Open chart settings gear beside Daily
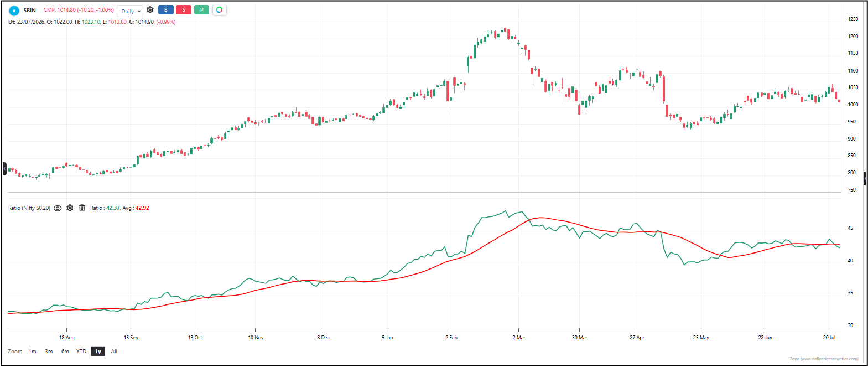The height and width of the screenshot is (367, 868). click(x=150, y=10)
